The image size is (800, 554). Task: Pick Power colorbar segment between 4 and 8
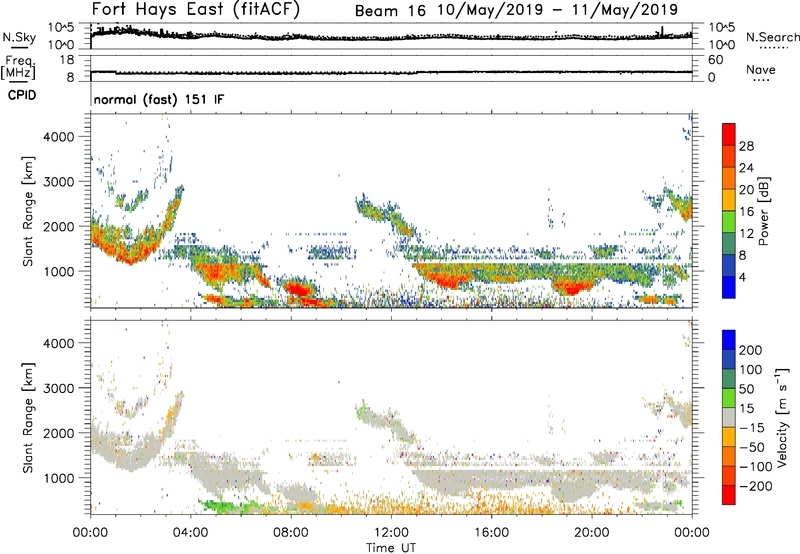tap(729, 266)
